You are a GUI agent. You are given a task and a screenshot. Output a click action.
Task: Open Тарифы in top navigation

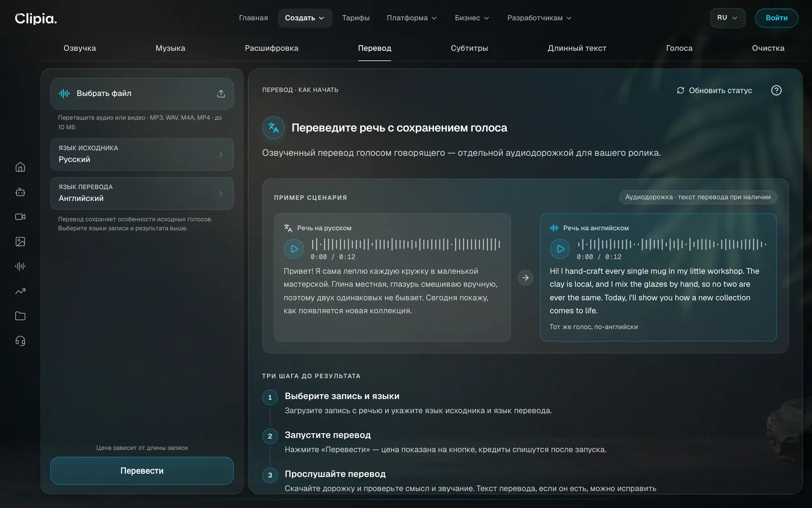coord(356,18)
